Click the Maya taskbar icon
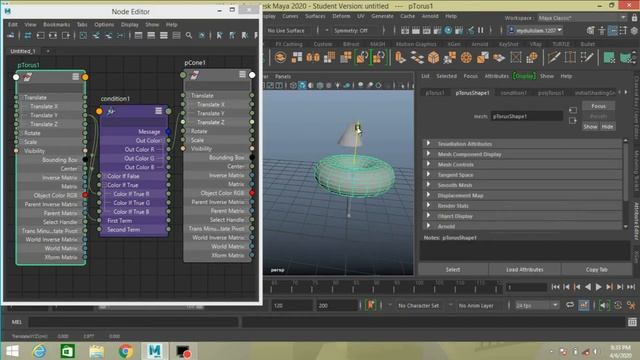 (x=154, y=351)
